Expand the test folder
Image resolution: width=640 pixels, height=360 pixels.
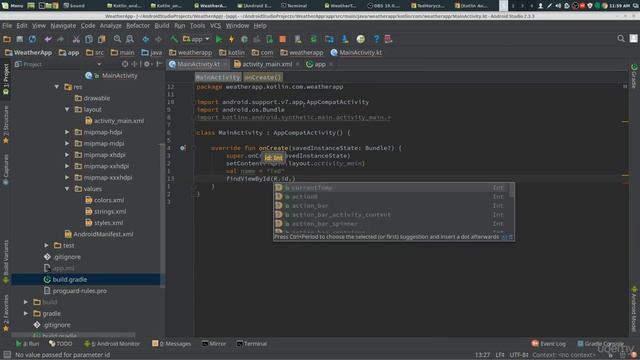pyautogui.click(x=46, y=245)
